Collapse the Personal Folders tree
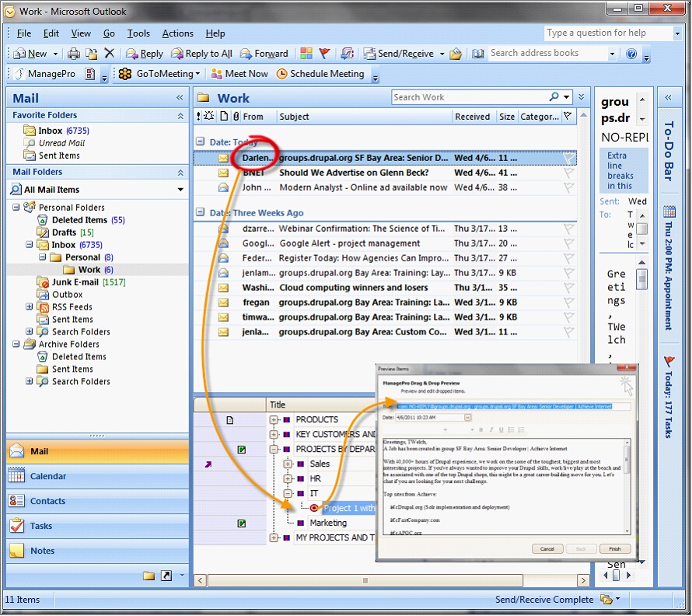This screenshot has height=616, width=692. [16, 207]
